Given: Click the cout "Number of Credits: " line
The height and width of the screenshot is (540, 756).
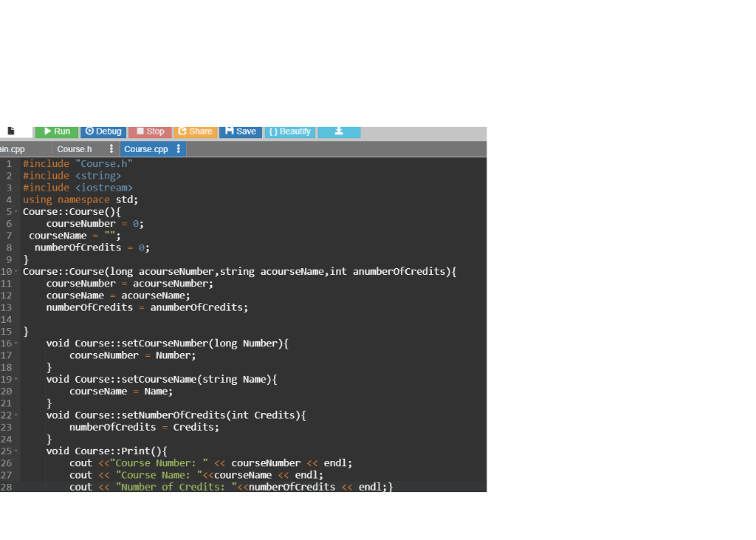Looking at the screenshot, I should pos(231,487).
